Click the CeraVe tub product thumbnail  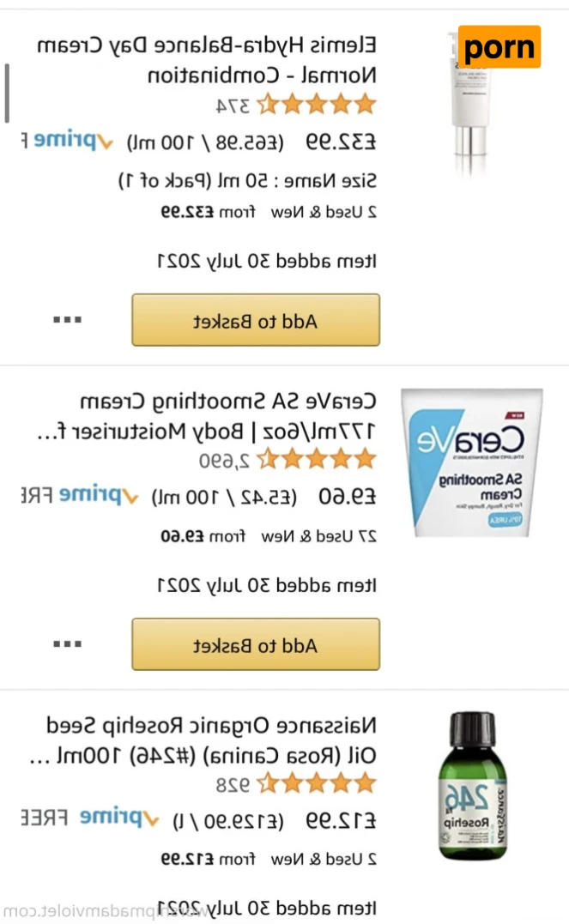point(475,463)
